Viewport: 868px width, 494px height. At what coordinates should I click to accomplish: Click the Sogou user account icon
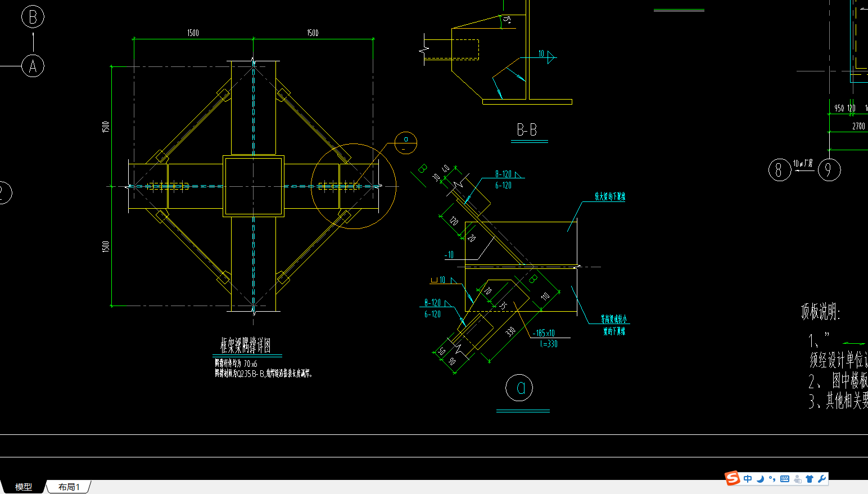coord(797,479)
